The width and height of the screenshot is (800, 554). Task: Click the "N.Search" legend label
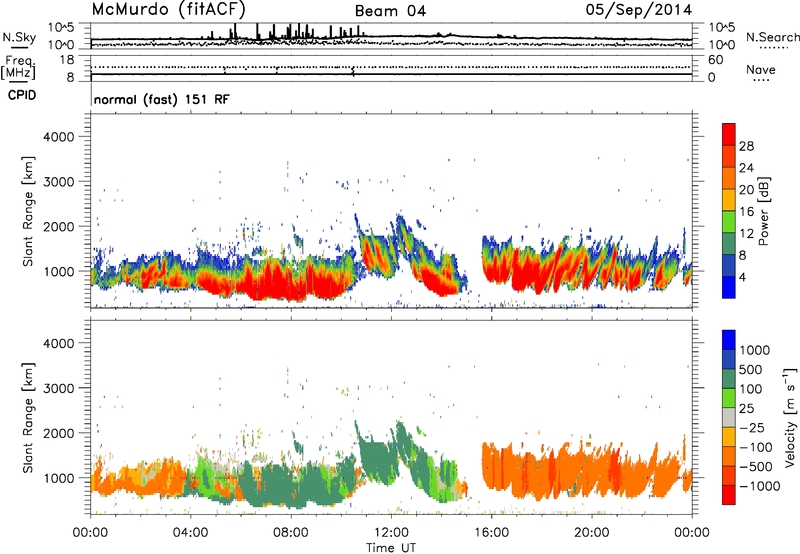pyautogui.click(x=772, y=37)
